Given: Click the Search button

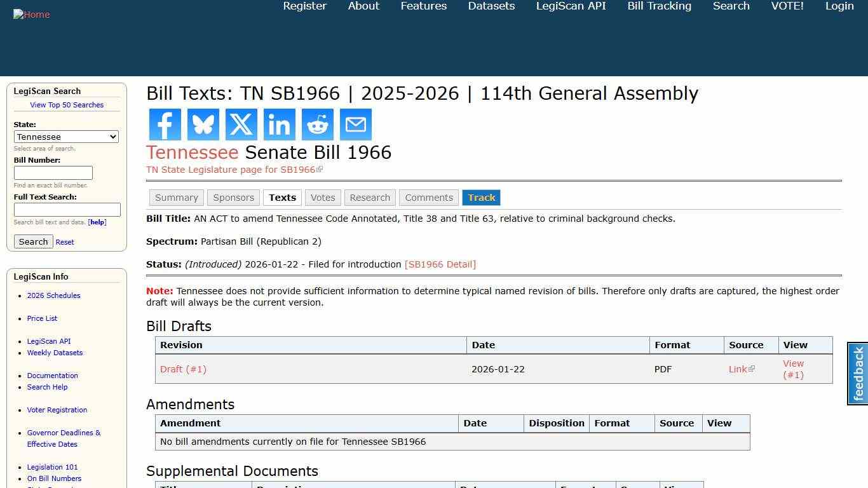Looking at the screenshot, I should [33, 241].
